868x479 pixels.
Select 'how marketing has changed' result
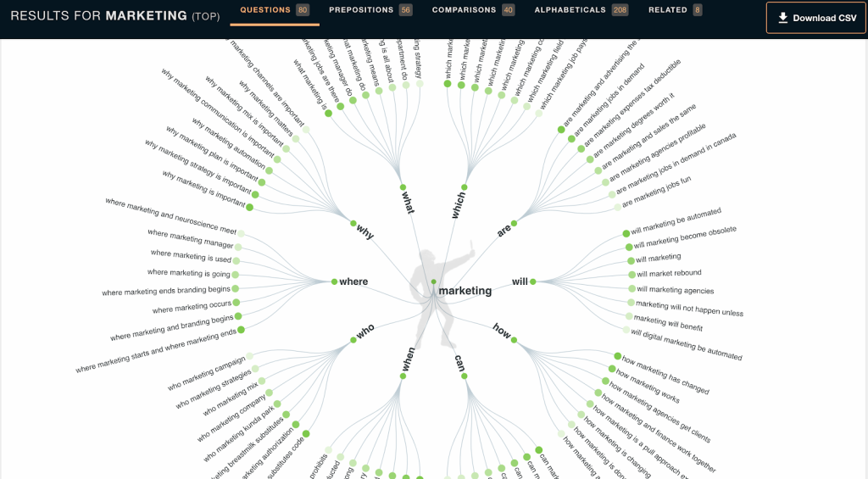coord(665,375)
